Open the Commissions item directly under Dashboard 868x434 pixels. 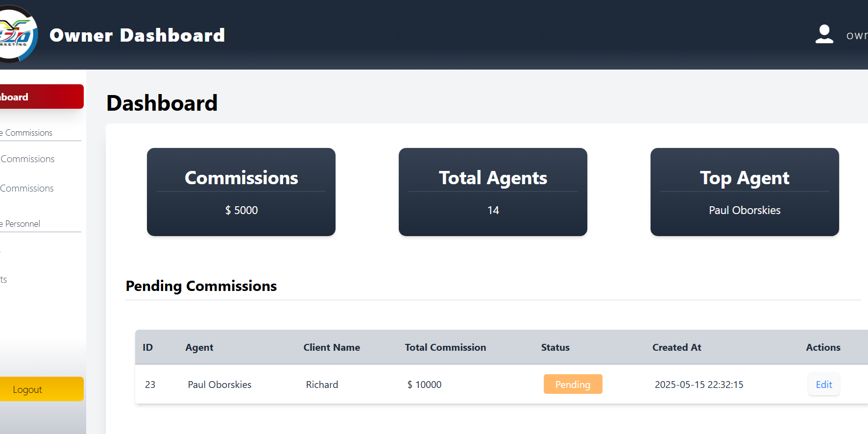[27, 159]
